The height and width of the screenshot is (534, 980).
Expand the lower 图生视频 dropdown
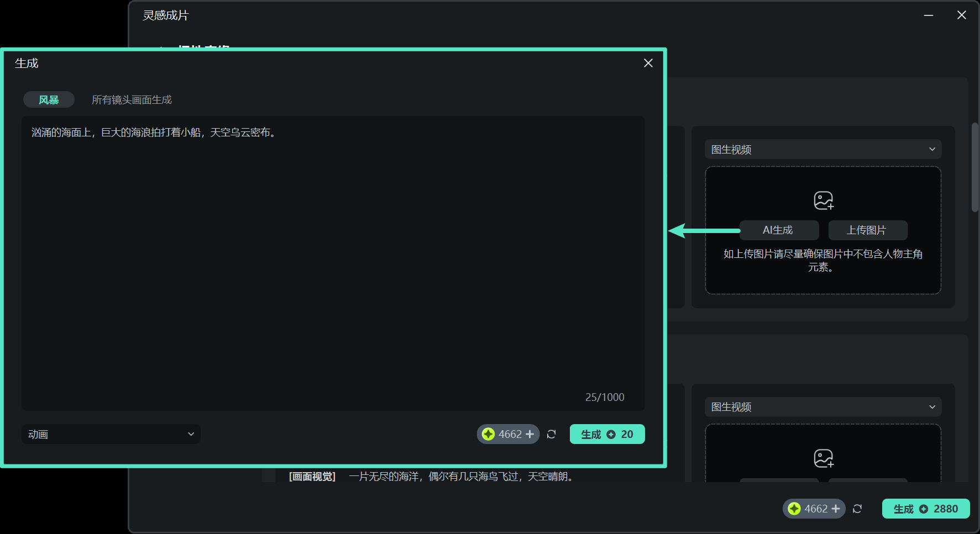click(x=822, y=407)
